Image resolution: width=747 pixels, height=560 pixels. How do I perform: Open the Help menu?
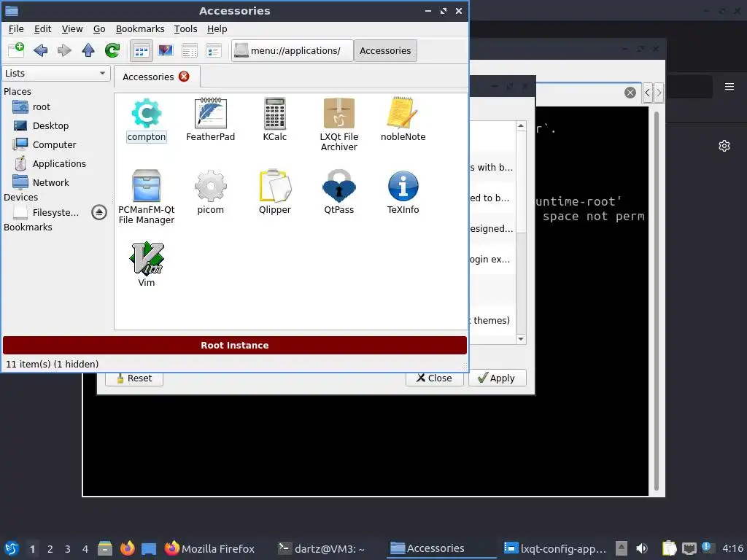coord(217,29)
